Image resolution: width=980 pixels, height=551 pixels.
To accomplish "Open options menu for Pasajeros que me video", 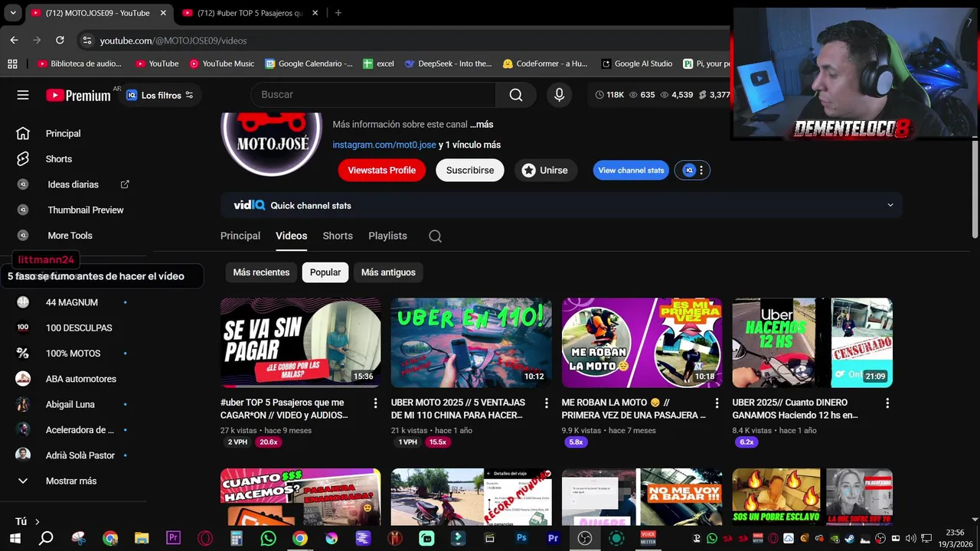I will pos(375,403).
